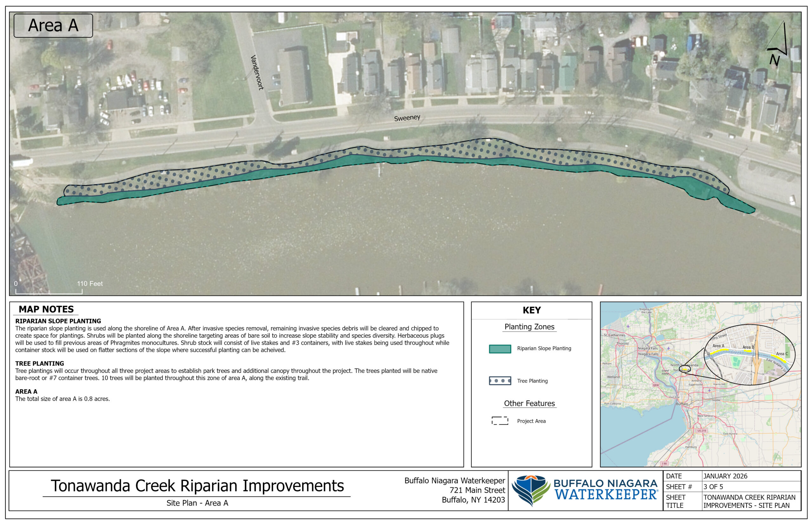Click the Planting Zones subheading

tap(529, 327)
